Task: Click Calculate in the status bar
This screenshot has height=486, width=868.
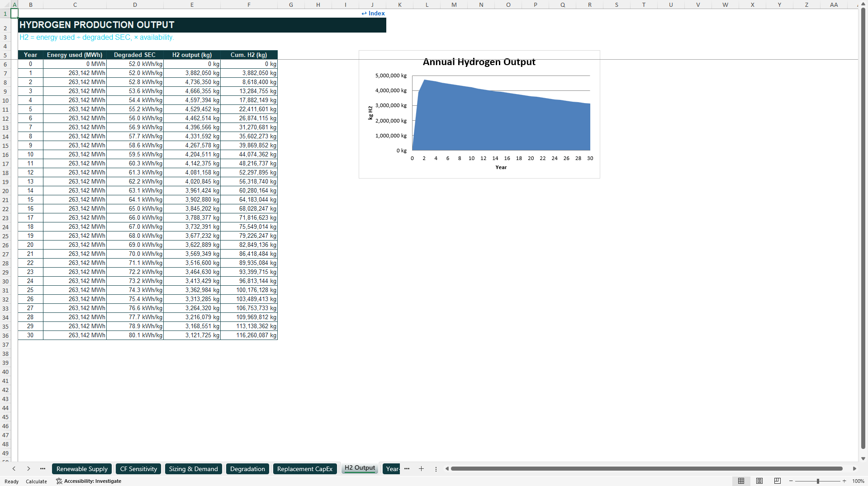Action: click(x=36, y=481)
